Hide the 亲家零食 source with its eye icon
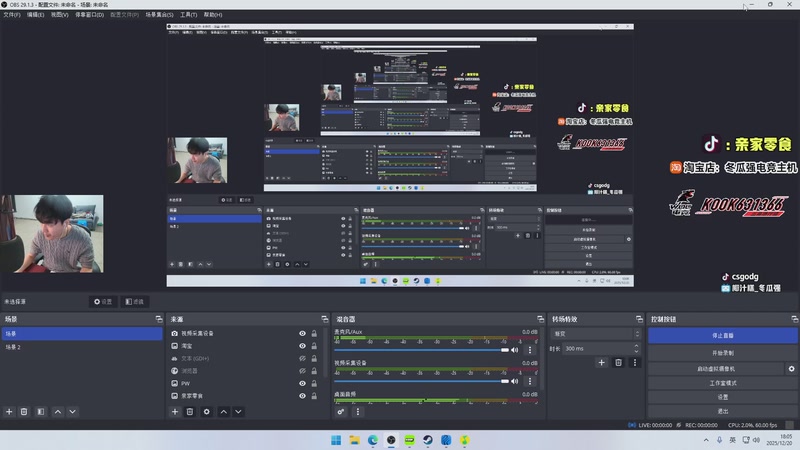Screen dimensions: 800x450 point(303,396)
